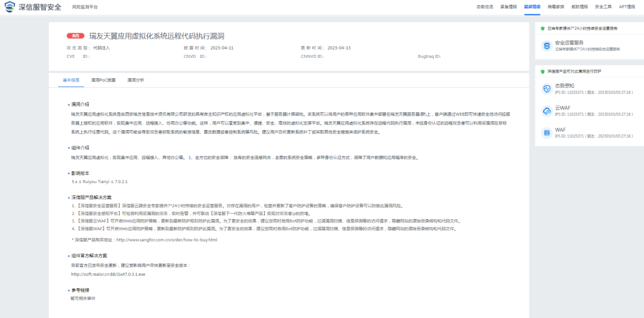
Task: Click the 漏洞介绍 section heading
Action: pyautogui.click(x=80, y=104)
